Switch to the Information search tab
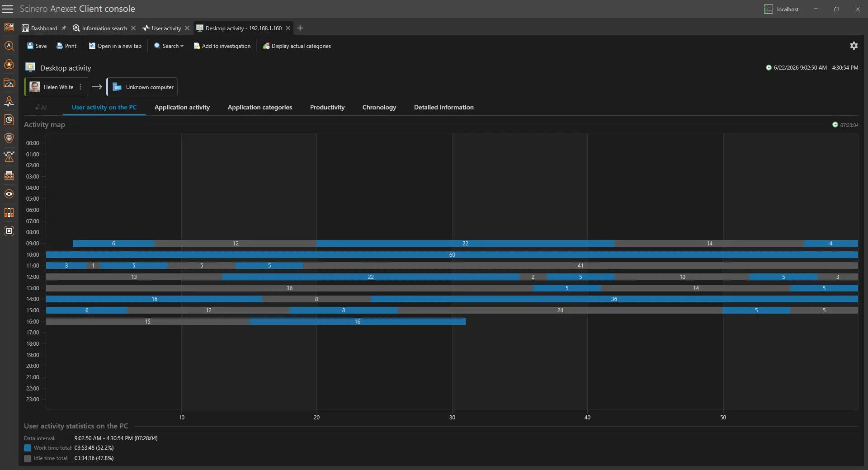This screenshot has width=868, height=470. [100, 28]
